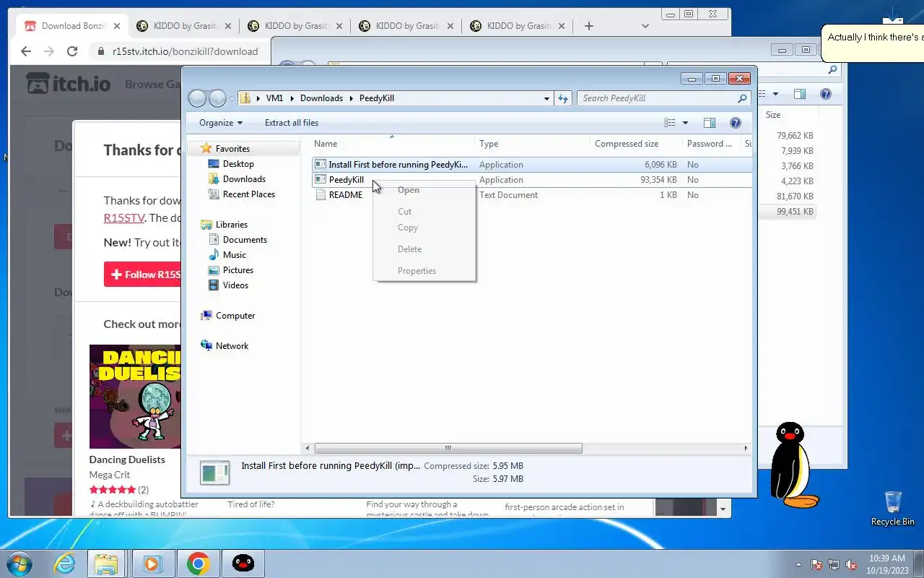The width and height of the screenshot is (924, 578).
Task: Open Windows Media Player from the taskbar
Action: [x=153, y=564]
